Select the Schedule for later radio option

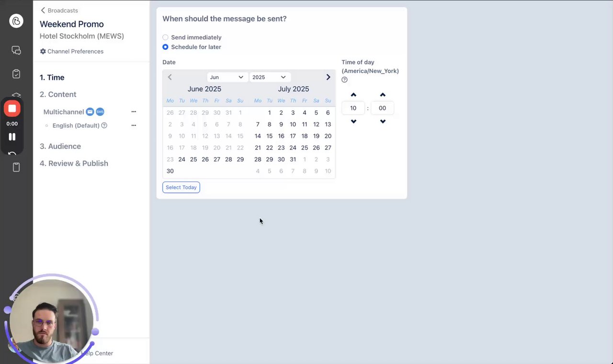(x=166, y=47)
